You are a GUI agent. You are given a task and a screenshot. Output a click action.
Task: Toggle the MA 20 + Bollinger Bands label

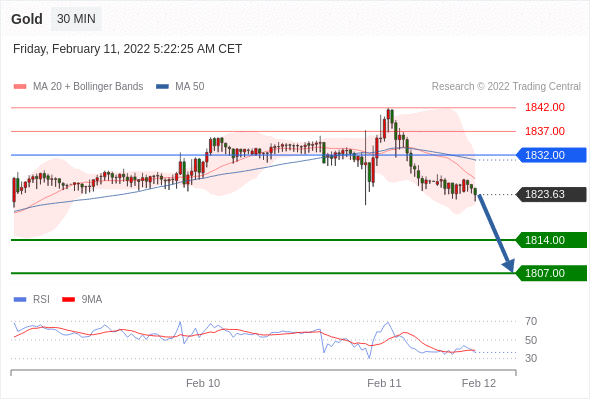tap(88, 87)
